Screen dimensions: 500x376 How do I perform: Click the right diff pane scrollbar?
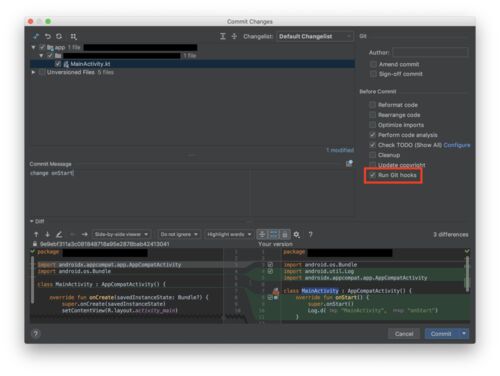tap(467, 273)
